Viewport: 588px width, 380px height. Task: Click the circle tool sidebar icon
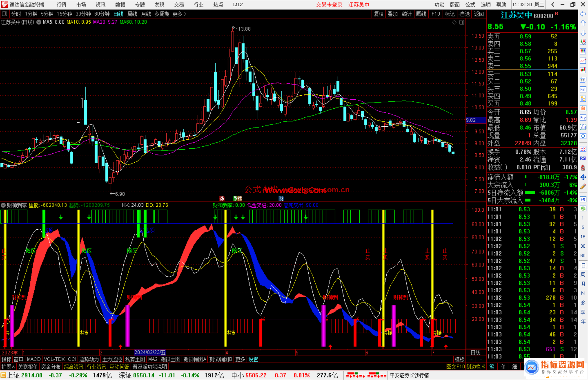(x=583, y=136)
